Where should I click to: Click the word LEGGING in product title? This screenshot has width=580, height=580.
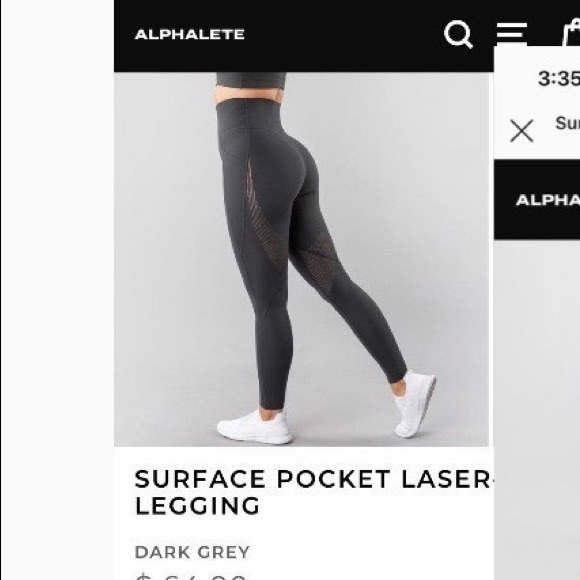click(197, 506)
